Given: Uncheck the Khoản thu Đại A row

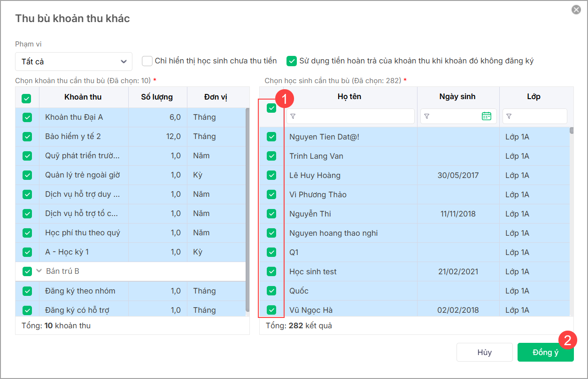Looking at the screenshot, I should 27,117.
